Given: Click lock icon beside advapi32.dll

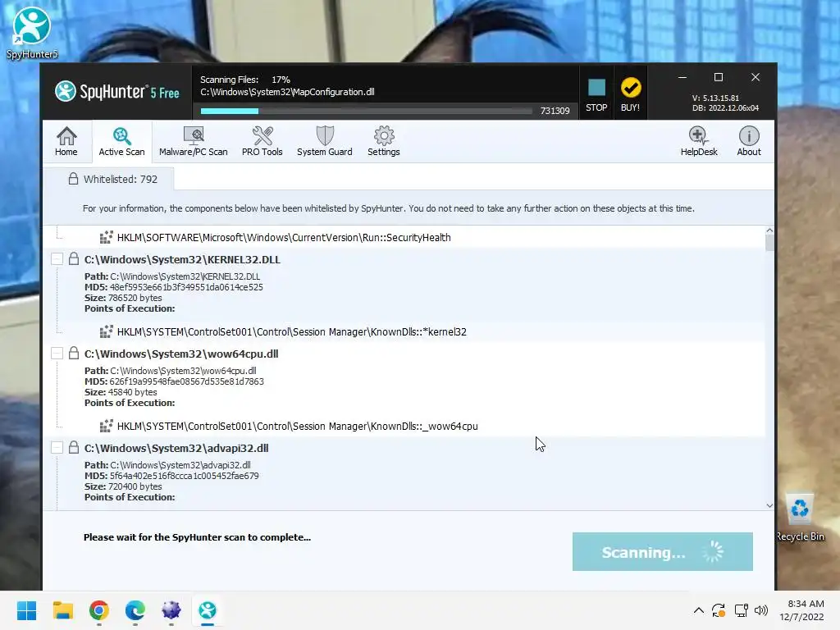Looking at the screenshot, I should tap(74, 447).
